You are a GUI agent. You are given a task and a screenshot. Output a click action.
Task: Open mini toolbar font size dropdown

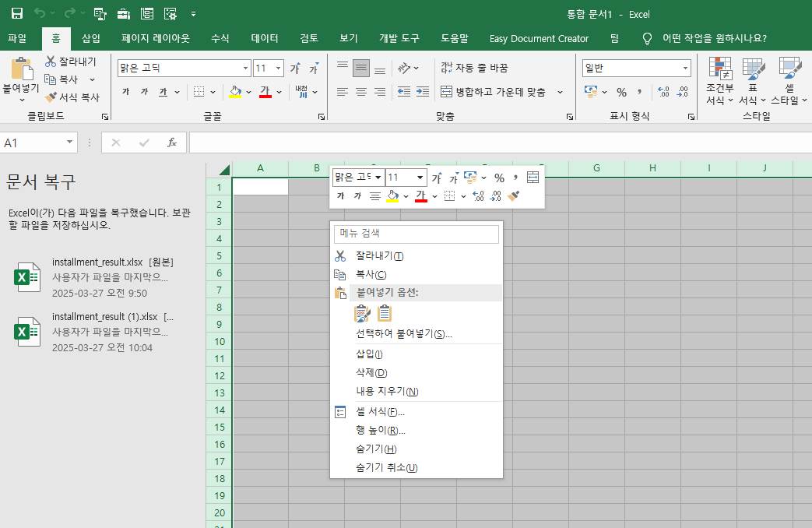point(420,178)
